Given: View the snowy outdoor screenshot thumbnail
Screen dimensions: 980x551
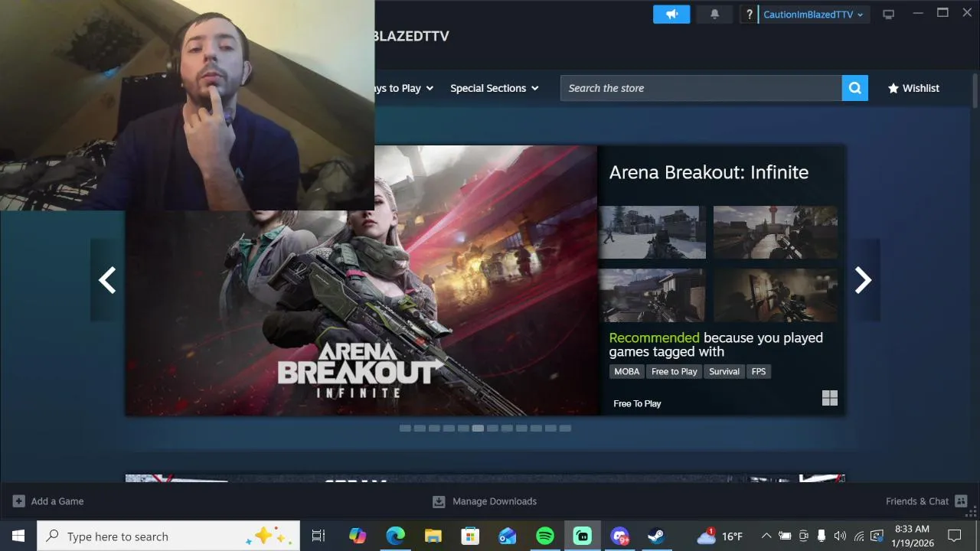Looking at the screenshot, I should point(652,233).
